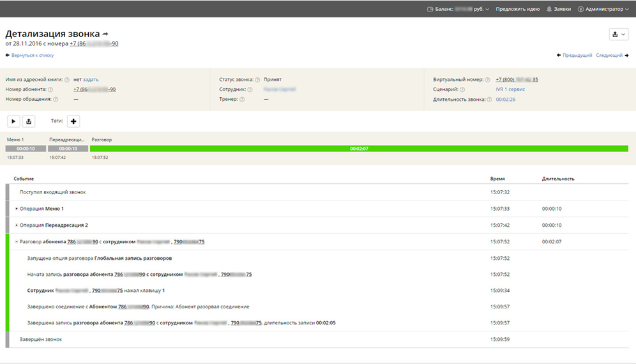Viewport: 636px width, 364px height.
Task: Click the caller number in the page subtitle
Action: point(94,43)
